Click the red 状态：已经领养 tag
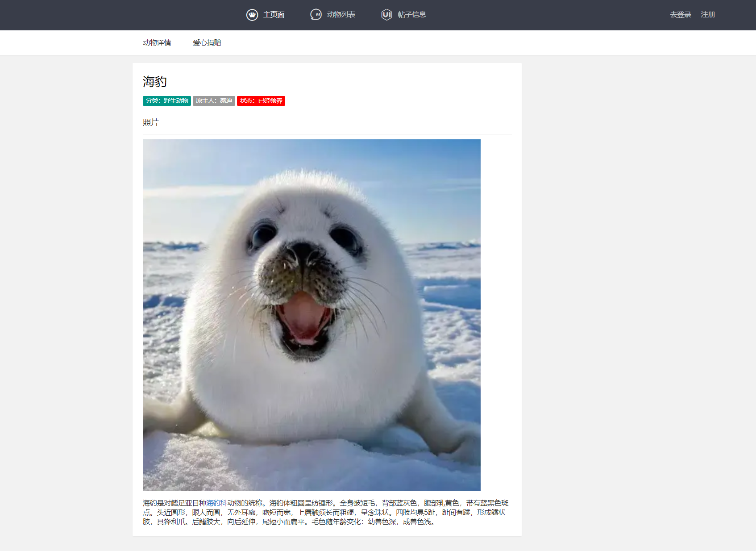Viewport: 756px width, 551px height. [x=261, y=101]
